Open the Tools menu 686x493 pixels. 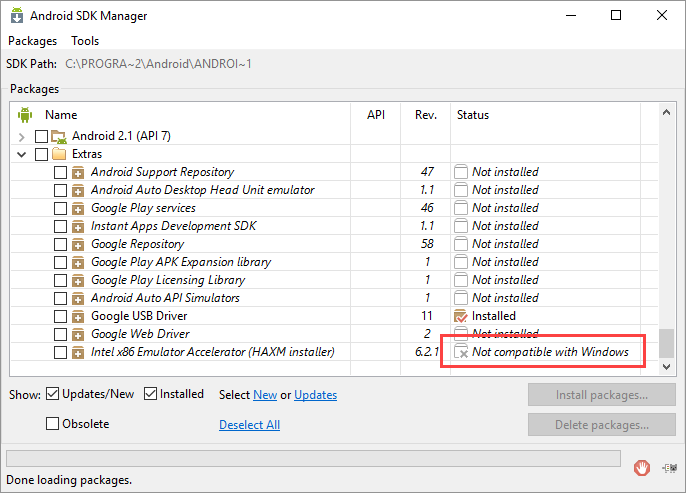(x=85, y=41)
